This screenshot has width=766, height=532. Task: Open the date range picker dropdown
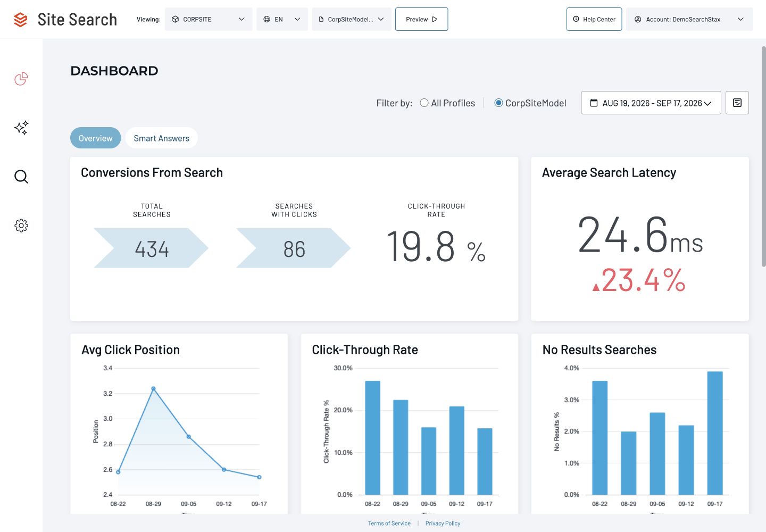(x=651, y=103)
